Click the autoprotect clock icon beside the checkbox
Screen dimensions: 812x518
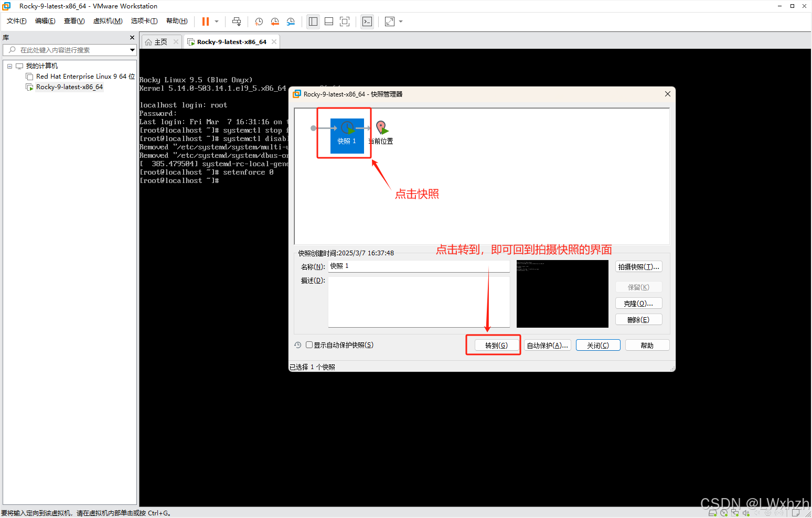tap(298, 345)
